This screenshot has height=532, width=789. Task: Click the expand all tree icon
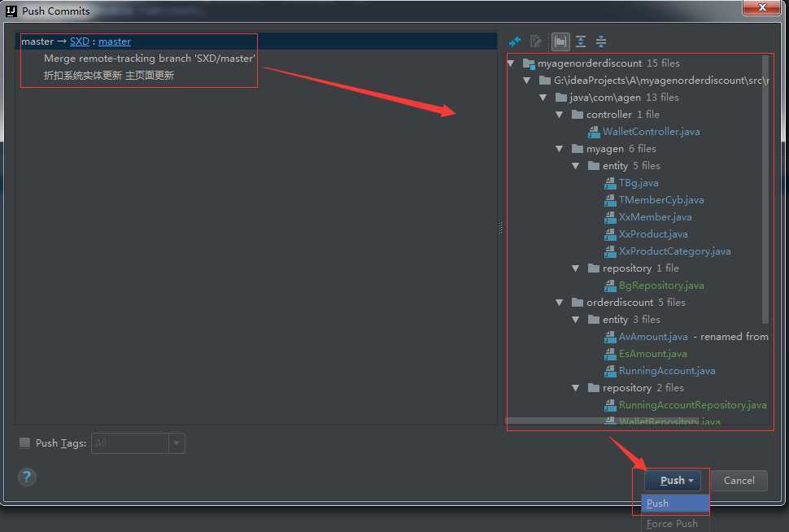tap(581, 41)
